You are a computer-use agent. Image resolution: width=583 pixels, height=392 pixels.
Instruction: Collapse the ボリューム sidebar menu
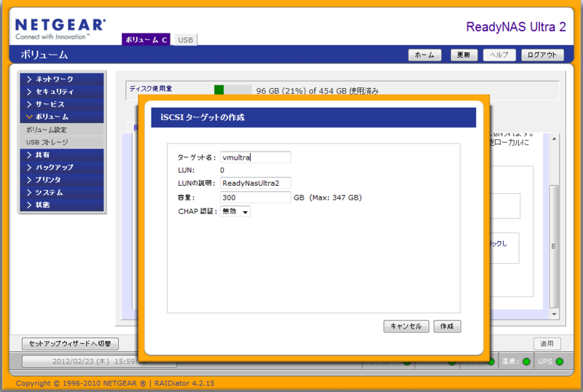(x=62, y=117)
